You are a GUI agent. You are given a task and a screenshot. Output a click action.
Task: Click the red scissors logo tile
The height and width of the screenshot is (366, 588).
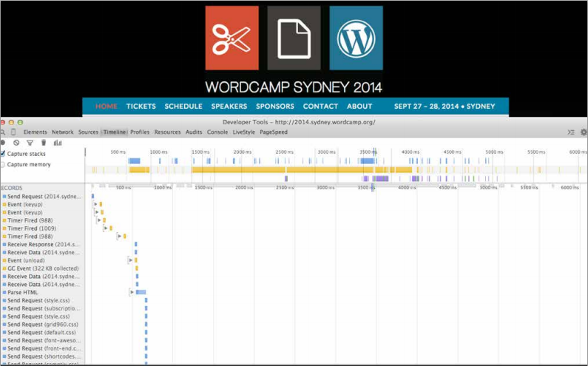232,38
